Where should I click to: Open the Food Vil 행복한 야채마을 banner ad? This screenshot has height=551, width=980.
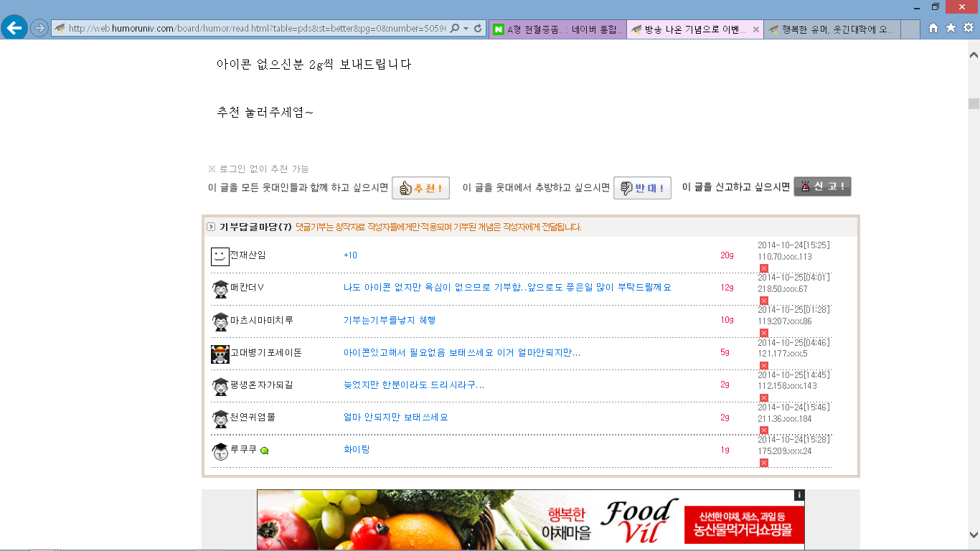pyautogui.click(x=531, y=520)
